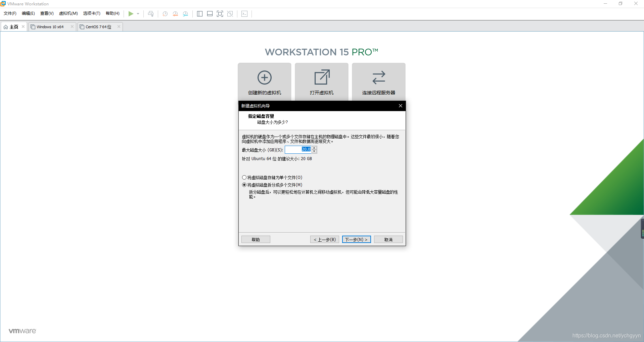Click the VMware Workstation title bar logo
Screen dimensions: 644x342
[3, 4]
